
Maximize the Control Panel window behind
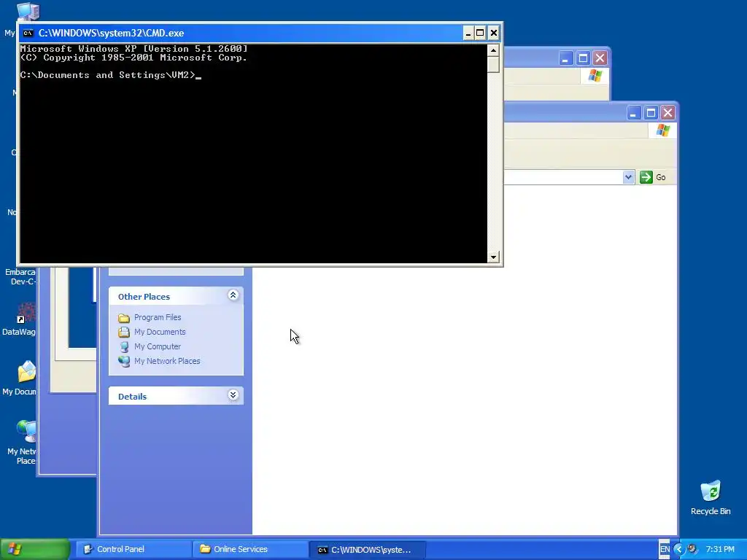tap(583, 58)
